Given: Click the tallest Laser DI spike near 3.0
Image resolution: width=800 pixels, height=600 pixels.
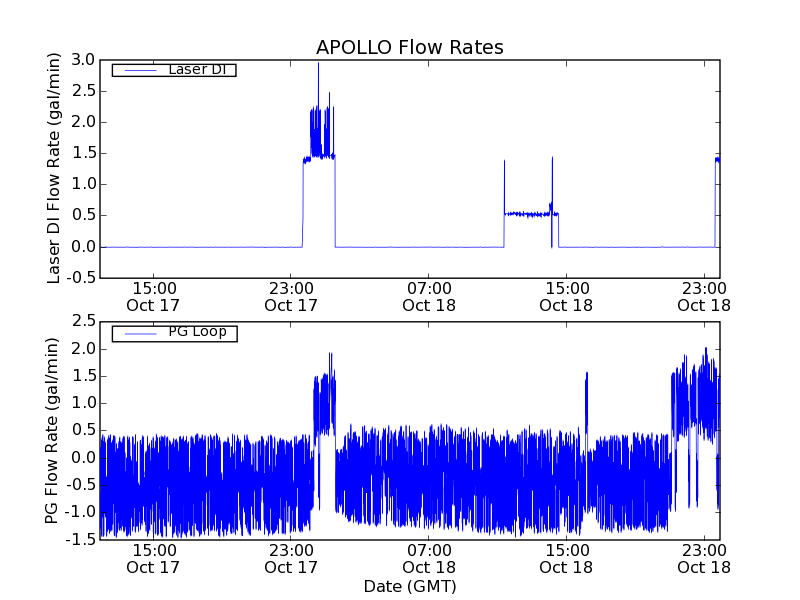Looking at the screenshot, I should point(318,66).
